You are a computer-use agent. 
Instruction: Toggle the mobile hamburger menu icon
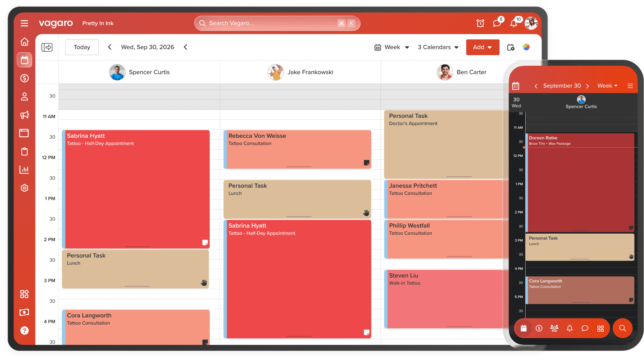click(630, 86)
